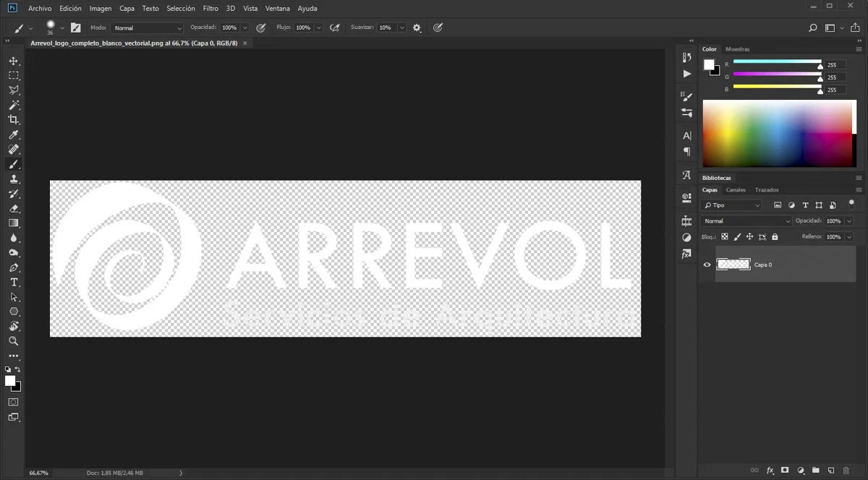This screenshot has width=868, height=480.
Task: Select the Hand tool
Action: (x=13, y=326)
